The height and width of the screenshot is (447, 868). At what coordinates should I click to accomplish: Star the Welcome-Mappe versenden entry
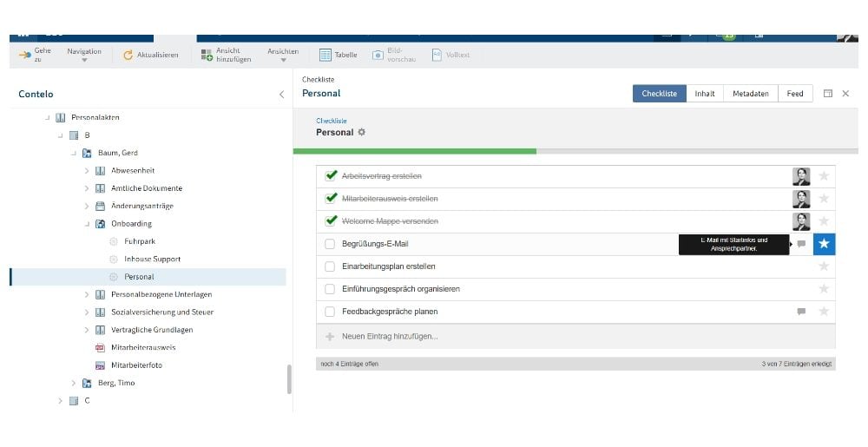824,221
